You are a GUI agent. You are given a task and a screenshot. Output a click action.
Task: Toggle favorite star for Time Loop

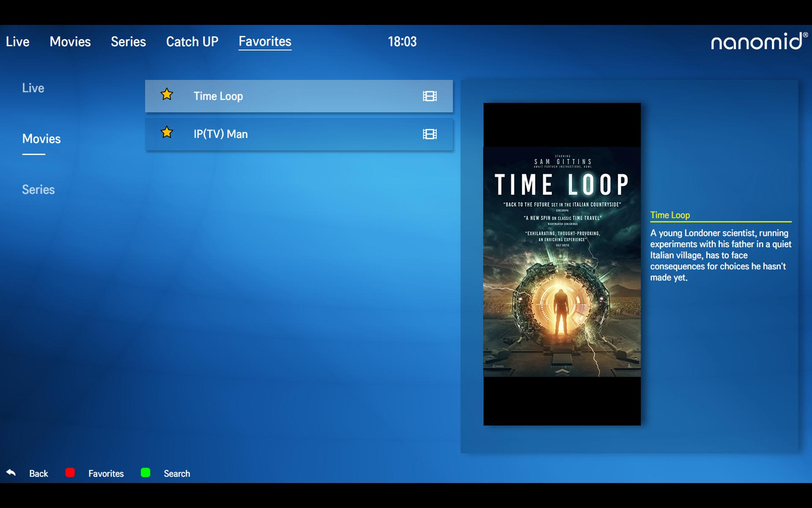click(167, 94)
